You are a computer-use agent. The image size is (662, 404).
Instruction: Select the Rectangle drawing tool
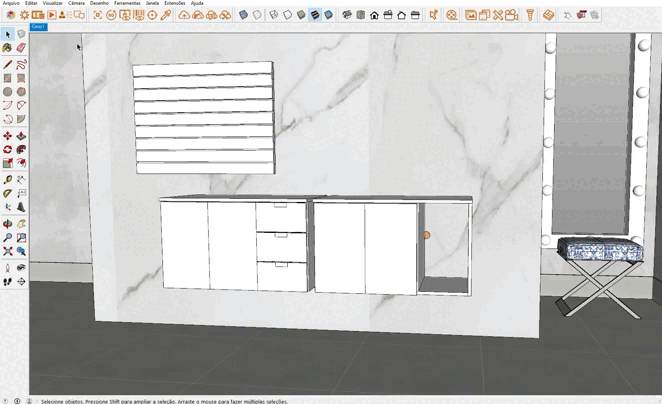[x=8, y=78]
